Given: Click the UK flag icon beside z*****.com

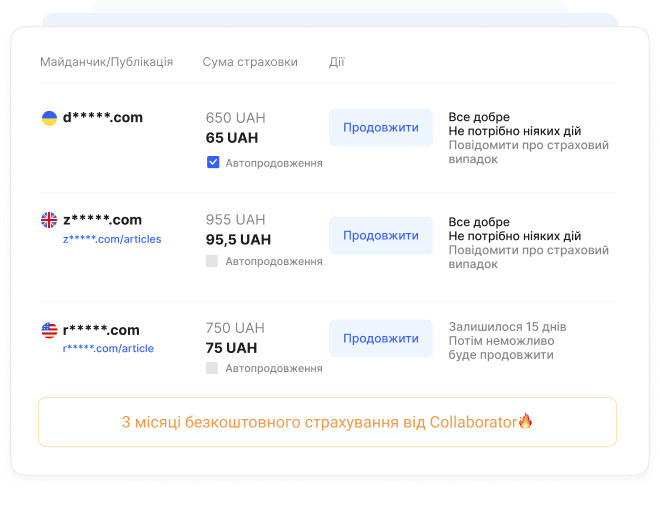Looking at the screenshot, I should coord(49,220).
